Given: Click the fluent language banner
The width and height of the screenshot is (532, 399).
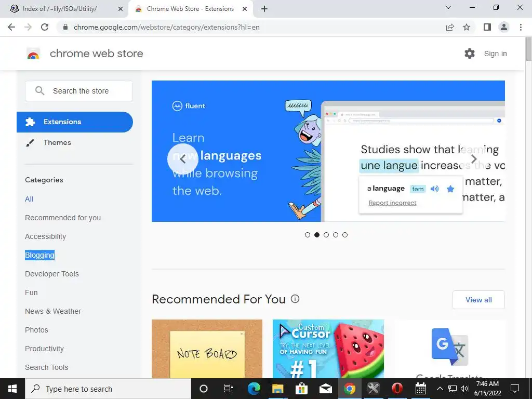Looking at the screenshot, I should point(328,151).
